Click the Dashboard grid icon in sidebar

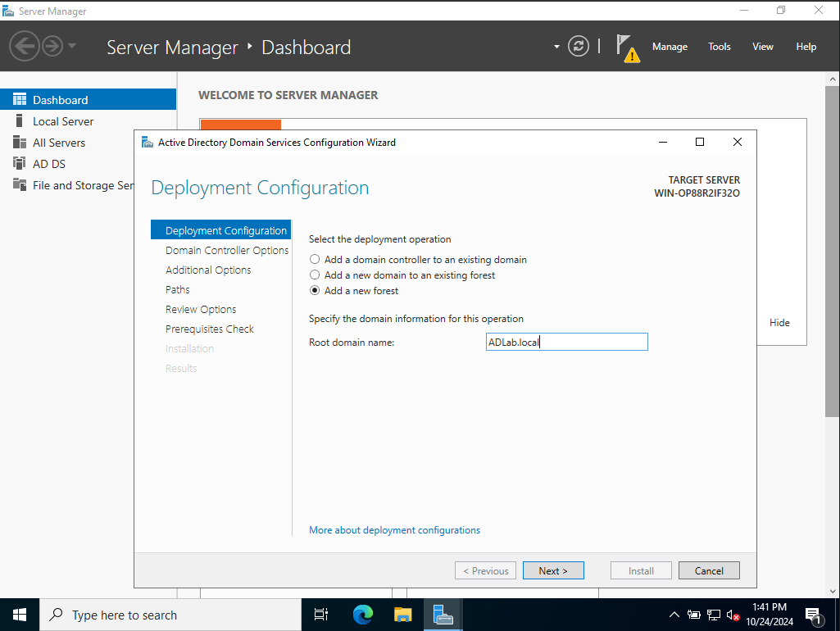(20, 99)
